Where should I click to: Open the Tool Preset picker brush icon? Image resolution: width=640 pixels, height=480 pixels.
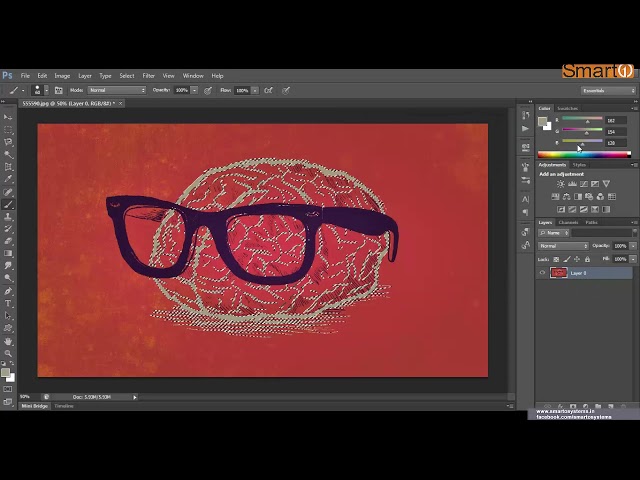click(13, 90)
